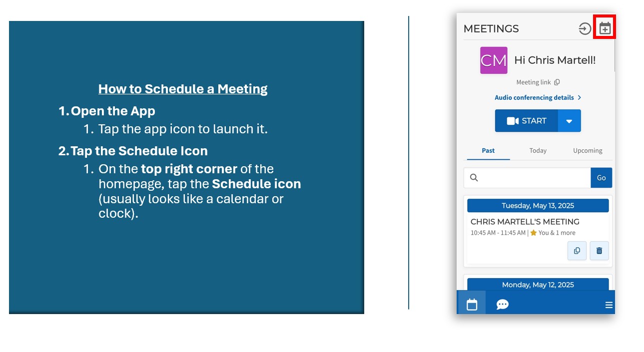
Task: Switch to the Past tab
Action: tap(488, 151)
